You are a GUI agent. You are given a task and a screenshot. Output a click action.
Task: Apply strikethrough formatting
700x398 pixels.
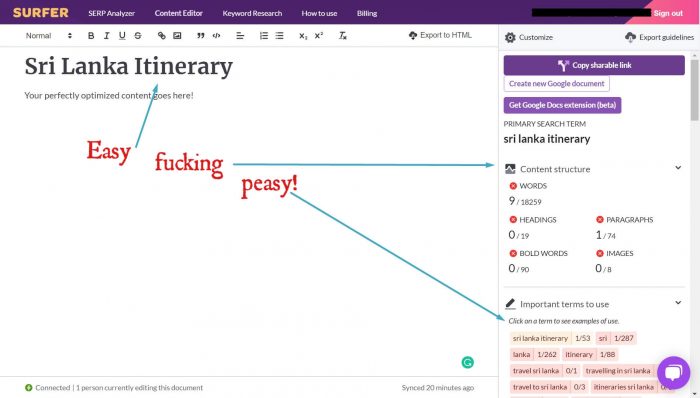[x=138, y=36]
